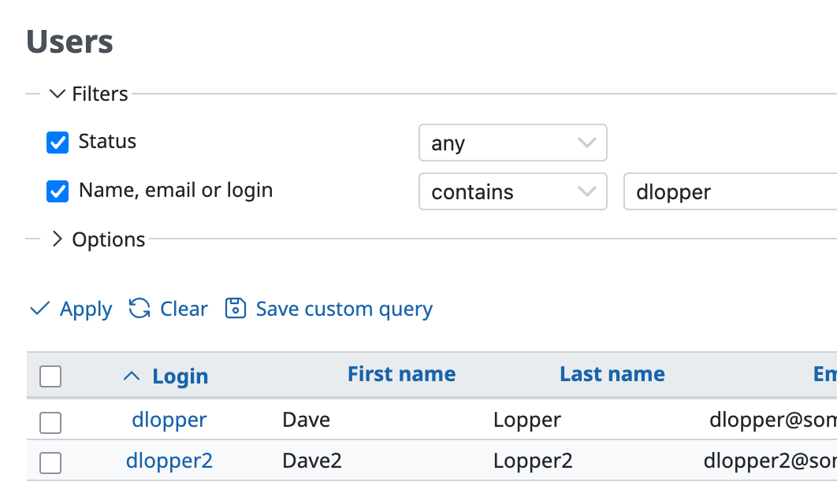This screenshot has height=504, width=837.
Task: Uncheck the Name, email or login checkbox
Action: coord(58,191)
